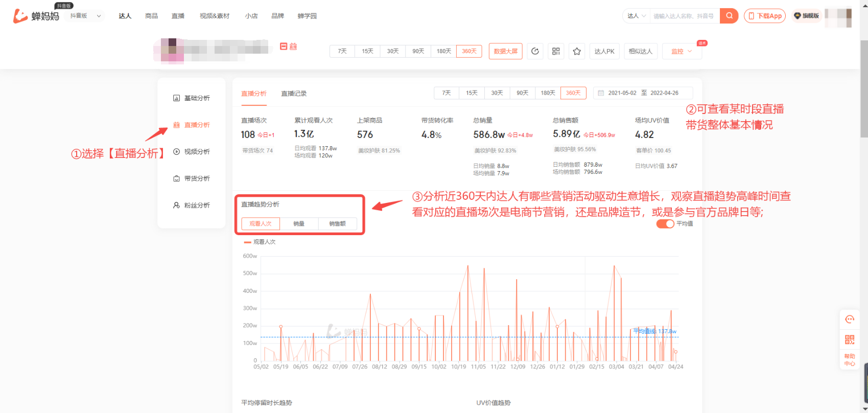Click the 观看人次 chart legend

click(x=260, y=242)
